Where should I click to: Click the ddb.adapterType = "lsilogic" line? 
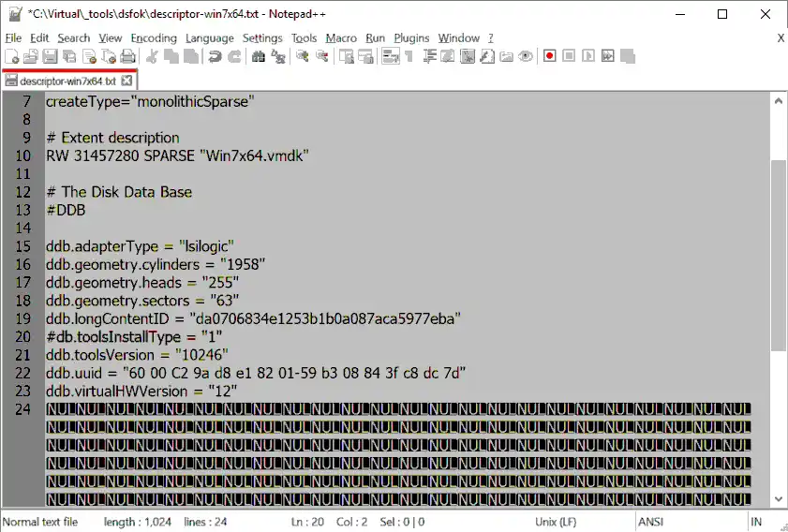pos(141,246)
